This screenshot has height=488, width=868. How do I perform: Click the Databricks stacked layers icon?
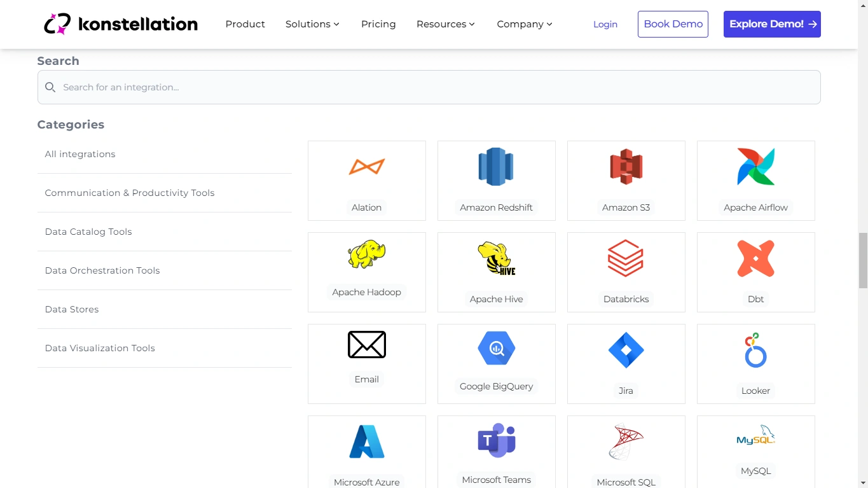coord(626,258)
